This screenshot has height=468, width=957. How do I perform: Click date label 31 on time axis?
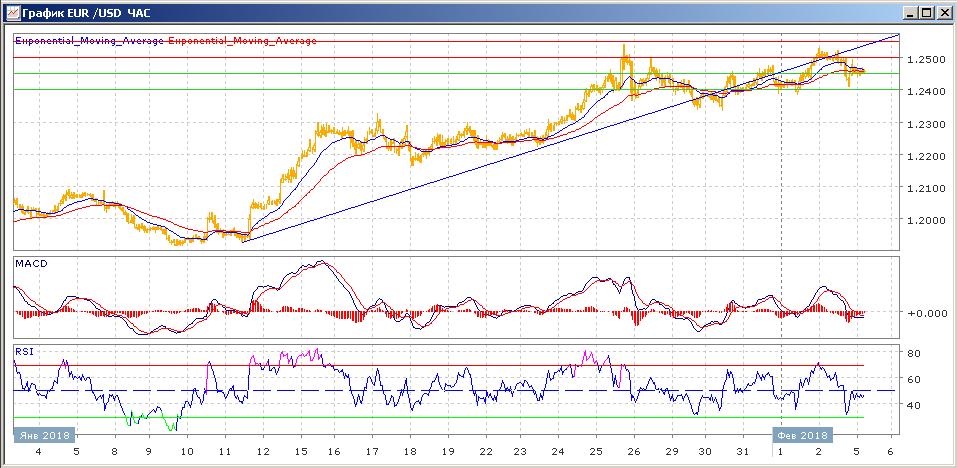(x=743, y=452)
